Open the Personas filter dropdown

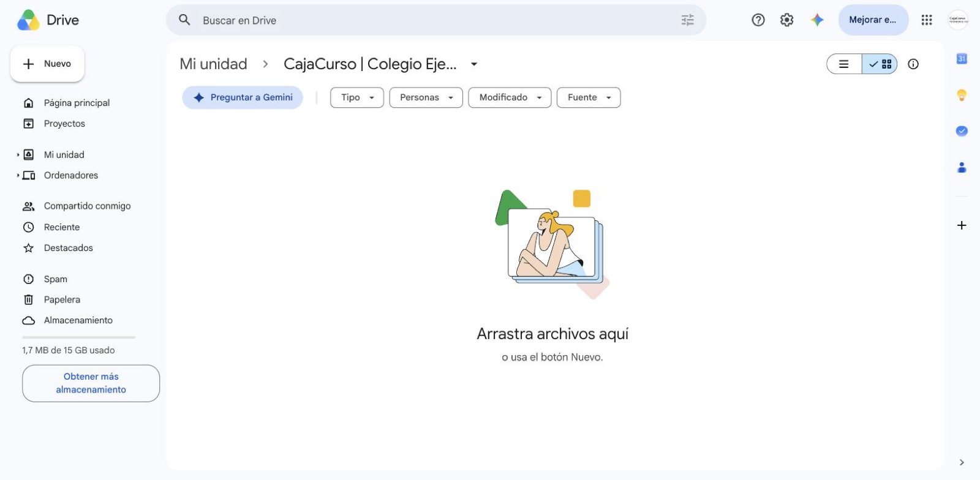coord(426,97)
